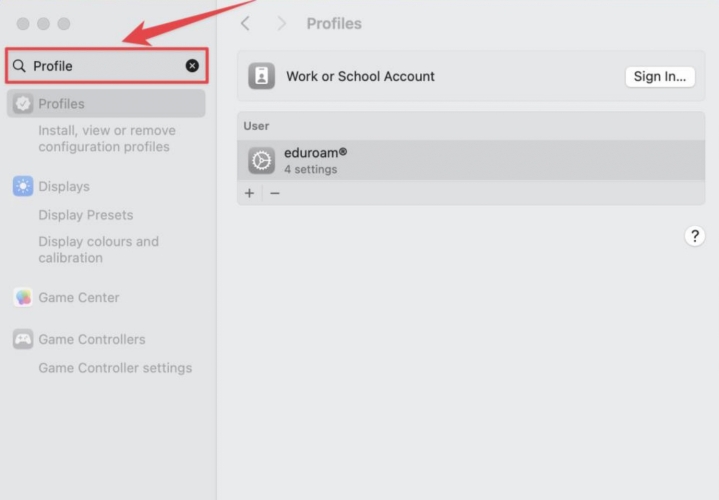719x500 pixels.
Task: Go forward with the right chevron
Action: (281, 23)
